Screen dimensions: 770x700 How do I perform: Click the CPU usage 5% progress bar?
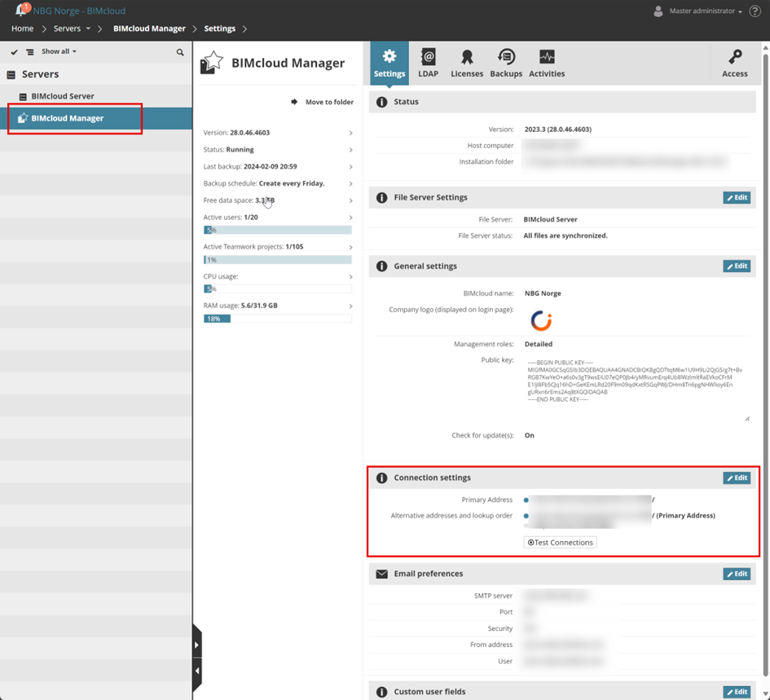click(x=278, y=289)
